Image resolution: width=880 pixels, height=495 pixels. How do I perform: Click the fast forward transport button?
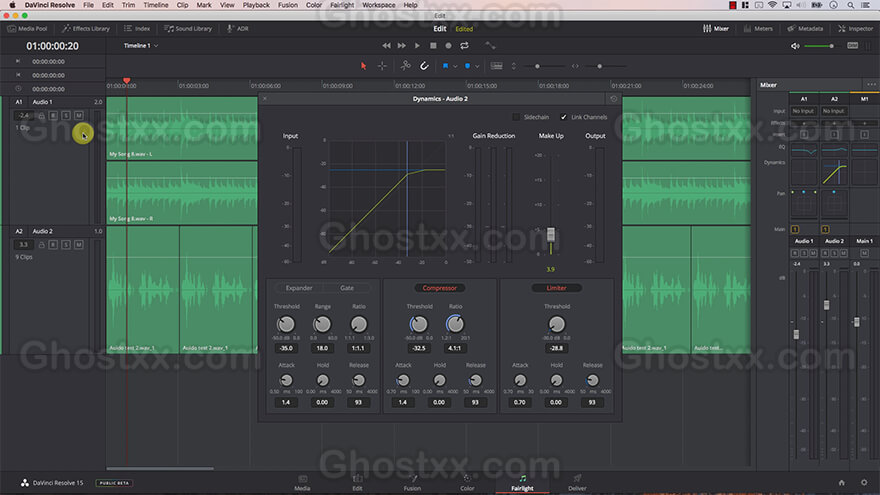pos(401,45)
